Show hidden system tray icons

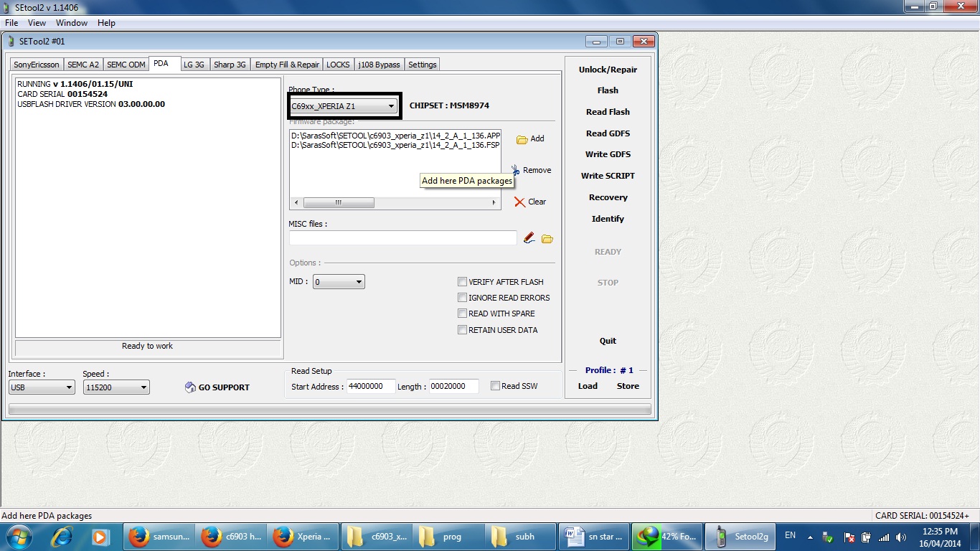tap(811, 537)
